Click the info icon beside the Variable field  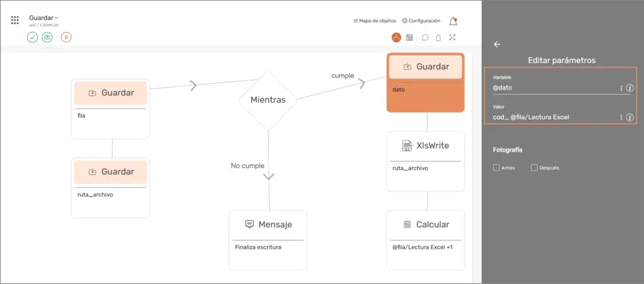pyautogui.click(x=630, y=88)
